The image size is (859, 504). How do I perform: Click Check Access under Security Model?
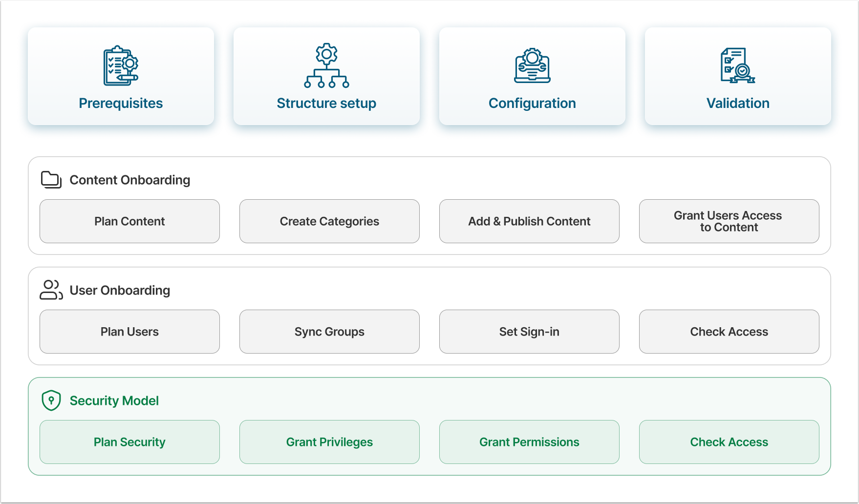point(729,442)
